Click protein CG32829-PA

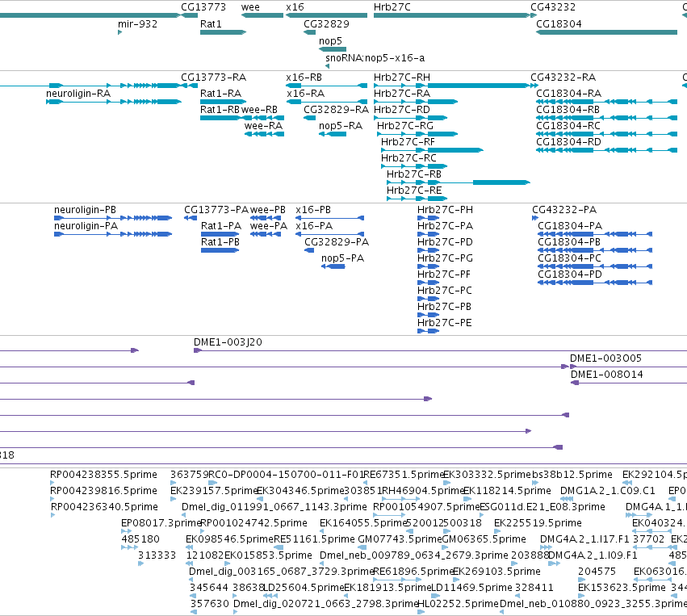(x=337, y=243)
